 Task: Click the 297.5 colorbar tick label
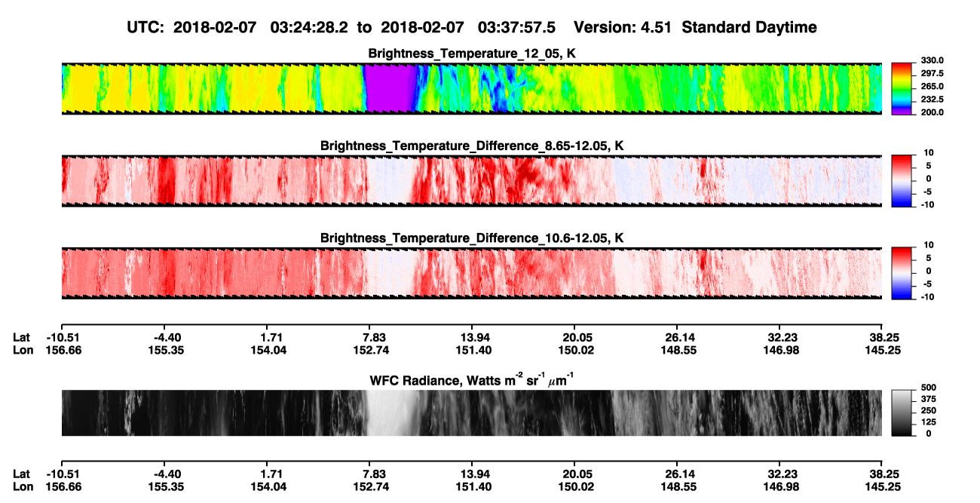coord(930,74)
